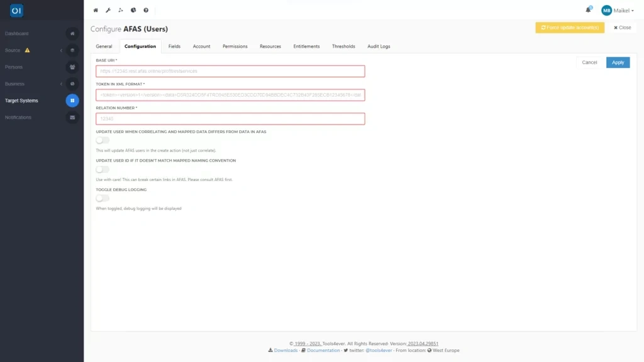Open the notification bell at top right

[x=587, y=9]
